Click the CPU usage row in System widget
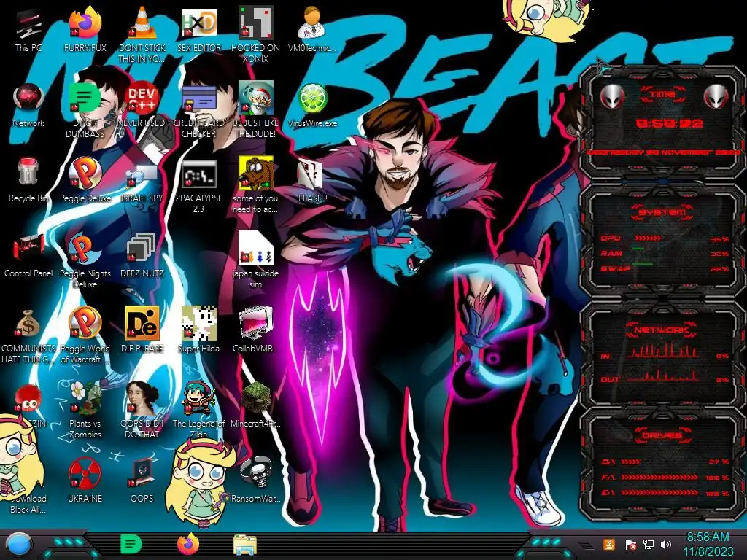The height and width of the screenshot is (560, 747). [x=665, y=238]
